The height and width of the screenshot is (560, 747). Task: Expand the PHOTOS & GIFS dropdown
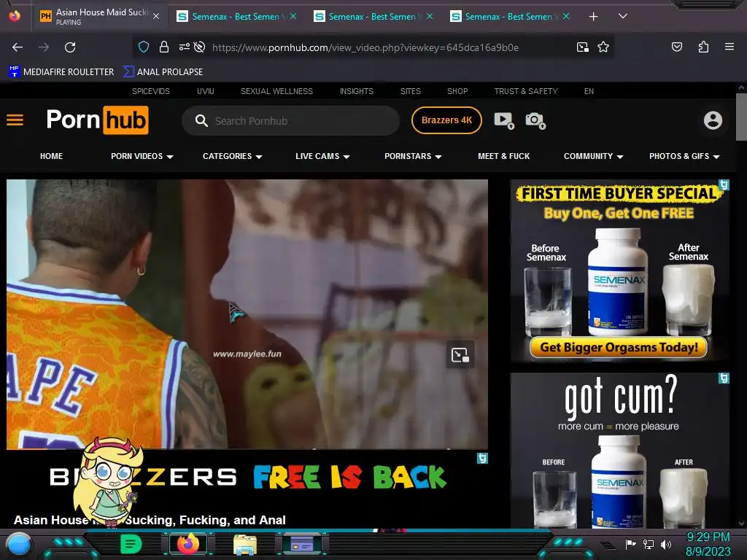(x=684, y=156)
